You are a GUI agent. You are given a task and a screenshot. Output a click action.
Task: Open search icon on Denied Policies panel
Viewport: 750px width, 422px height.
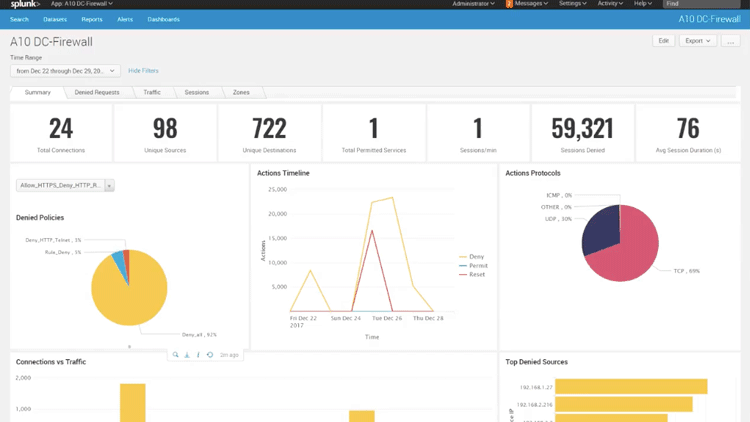click(176, 355)
